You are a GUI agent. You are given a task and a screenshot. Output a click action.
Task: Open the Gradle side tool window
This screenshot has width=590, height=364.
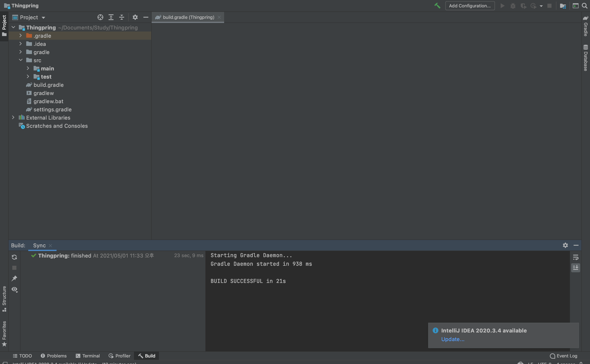pyautogui.click(x=585, y=26)
